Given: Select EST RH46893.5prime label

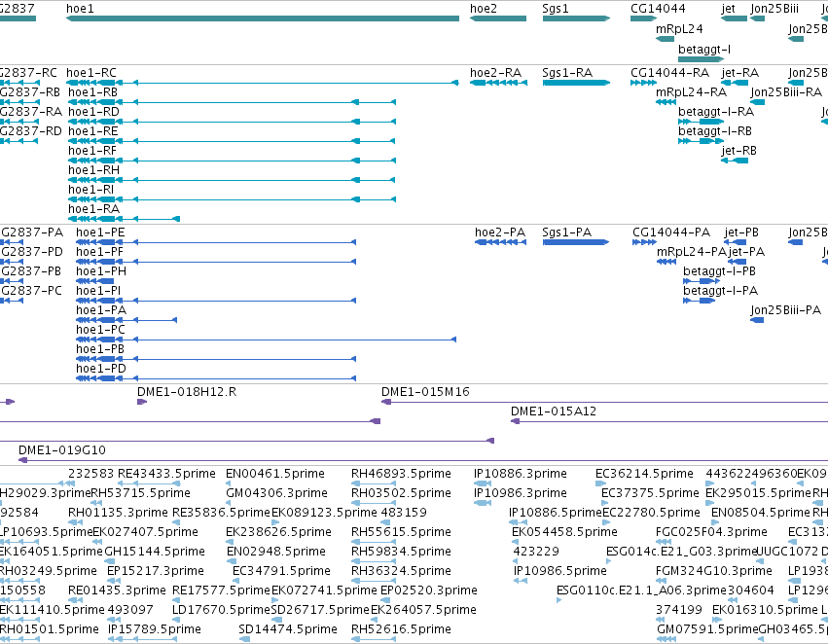Looking at the screenshot, I should pyautogui.click(x=401, y=474).
